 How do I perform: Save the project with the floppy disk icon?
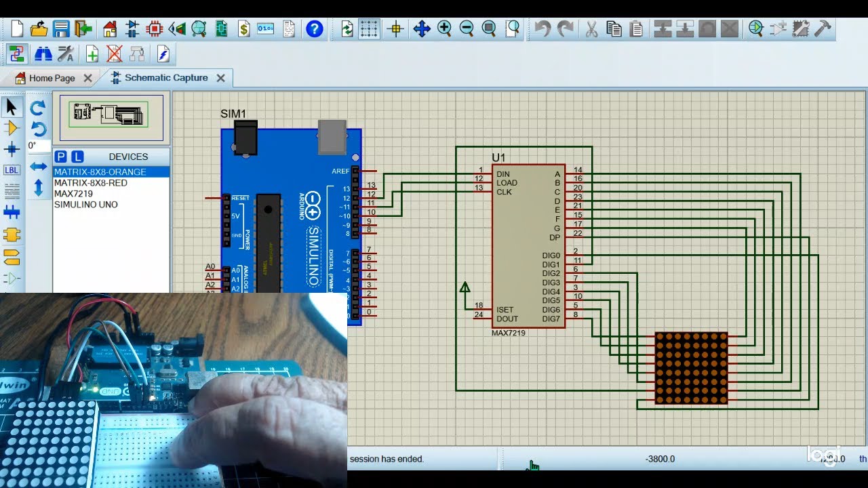61,29
